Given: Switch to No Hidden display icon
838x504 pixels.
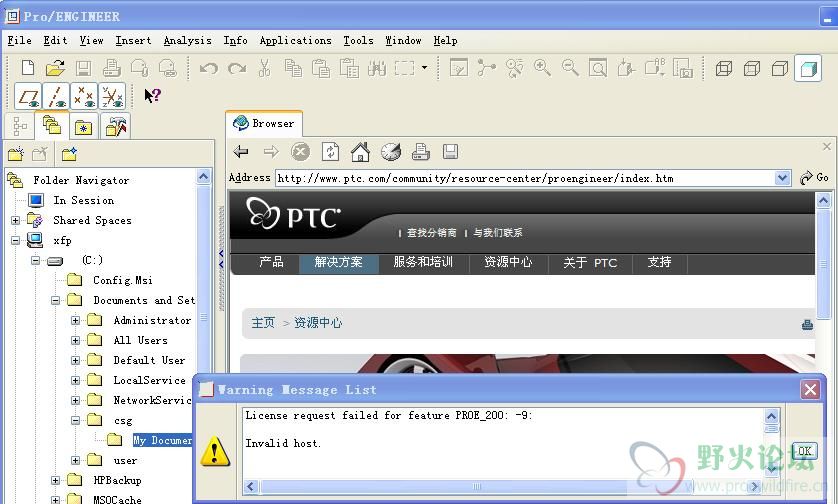Looking at the screenshot, I should [x=780, y=68].
